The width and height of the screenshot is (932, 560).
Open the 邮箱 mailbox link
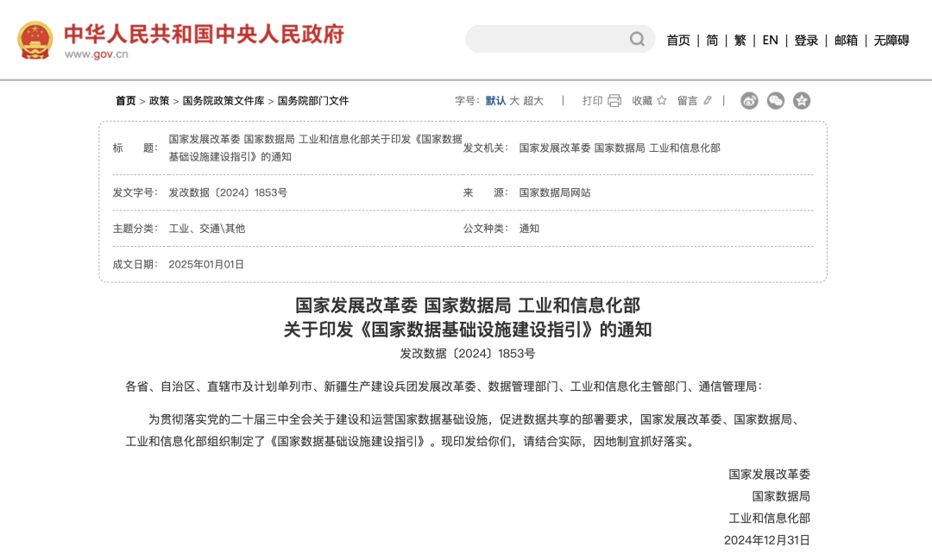click(x=846, y=41)
